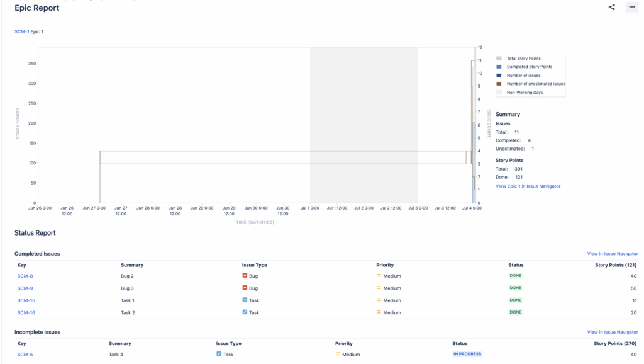Click View Epic 1 in Issue Navigator
Image resolution: width=644 pixels, height=364 pixels.
click(x=528, y=186)
